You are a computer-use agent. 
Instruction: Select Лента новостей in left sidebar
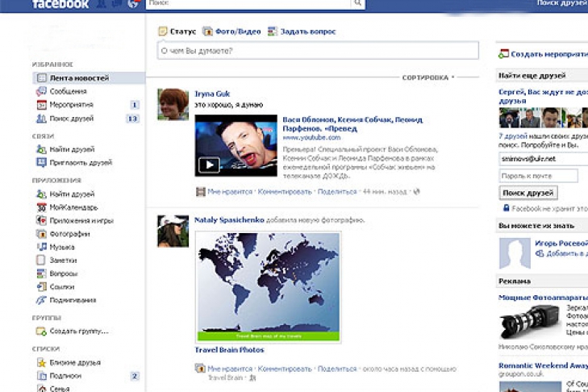[78, 78]
